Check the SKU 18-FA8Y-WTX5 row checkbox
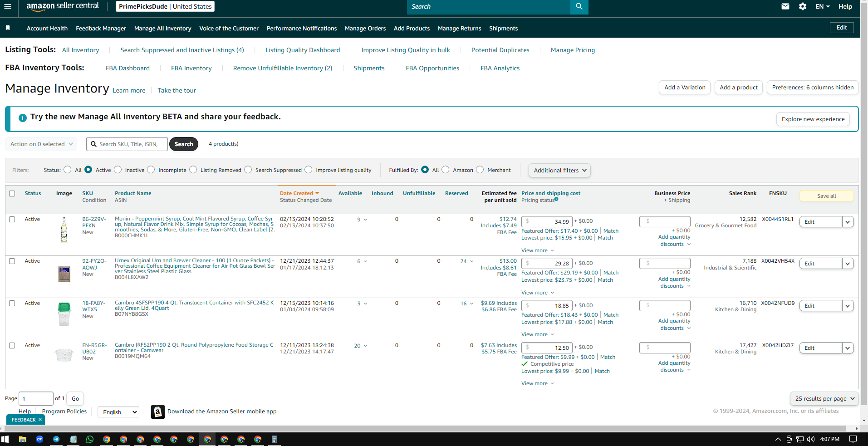This screenshot has height=446, width=868. click(12, 303)
